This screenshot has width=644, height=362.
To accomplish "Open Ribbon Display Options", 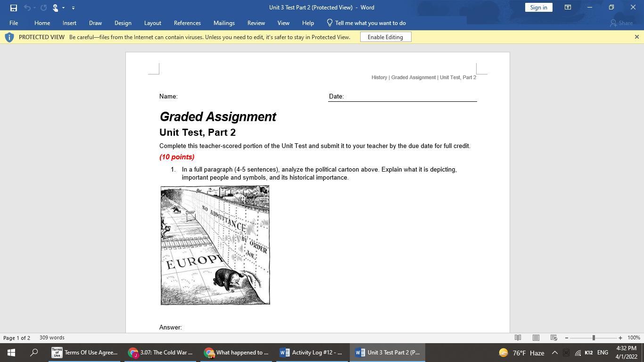I will coord(568,8).
